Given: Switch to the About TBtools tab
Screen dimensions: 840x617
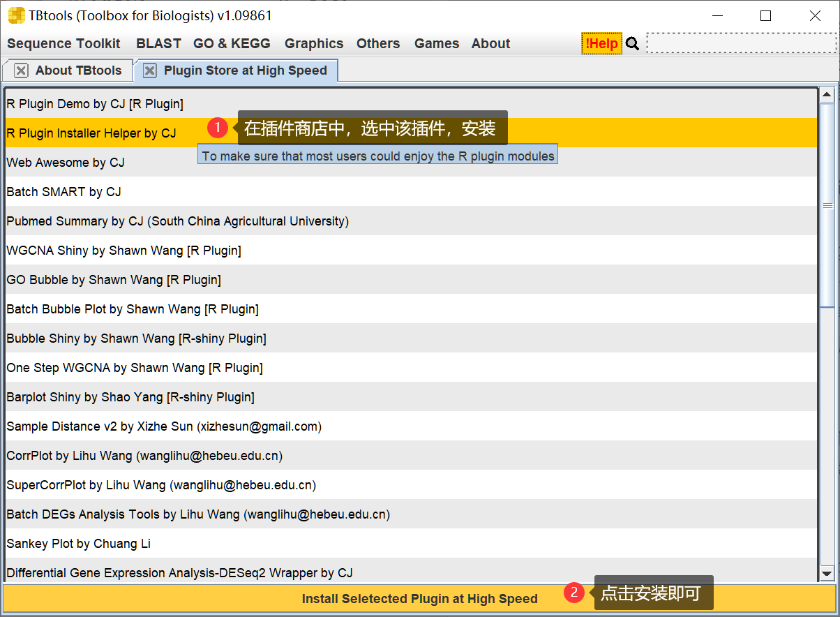Looking at the screenshot, I should (66, 70).
